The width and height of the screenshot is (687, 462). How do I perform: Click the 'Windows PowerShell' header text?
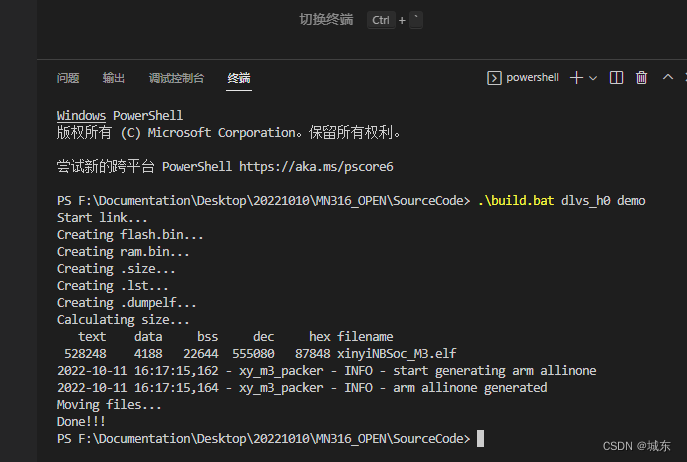pyautogui.click(x=120, y=116)
